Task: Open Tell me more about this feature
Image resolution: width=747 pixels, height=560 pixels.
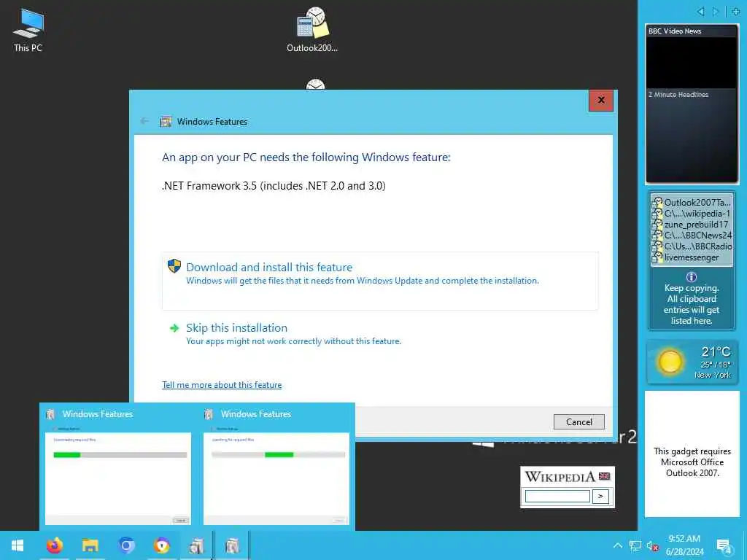Action: [222, 385]
